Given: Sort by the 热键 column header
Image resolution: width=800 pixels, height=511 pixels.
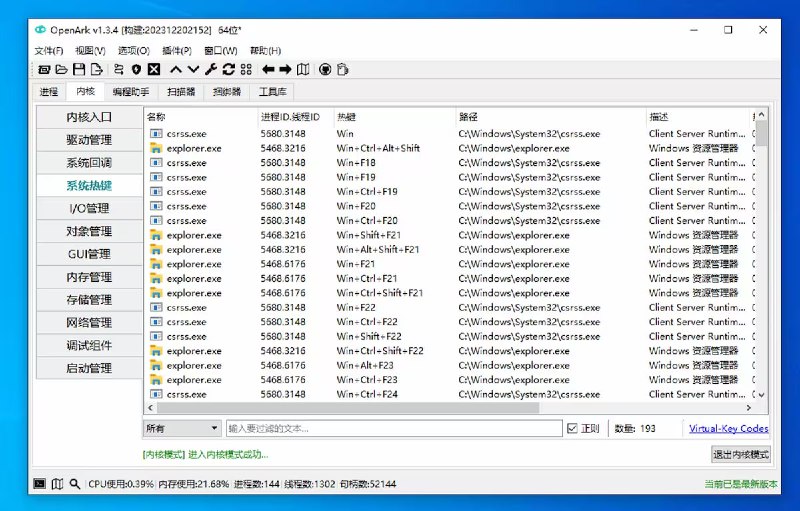Looking at the screenshot, I should tap(394, 117).
